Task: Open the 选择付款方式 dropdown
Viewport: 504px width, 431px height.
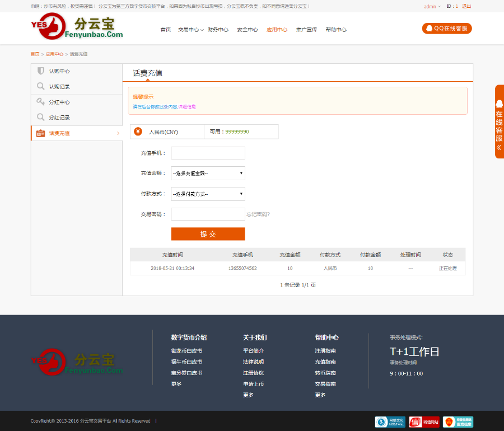Action: coord(208,194)
